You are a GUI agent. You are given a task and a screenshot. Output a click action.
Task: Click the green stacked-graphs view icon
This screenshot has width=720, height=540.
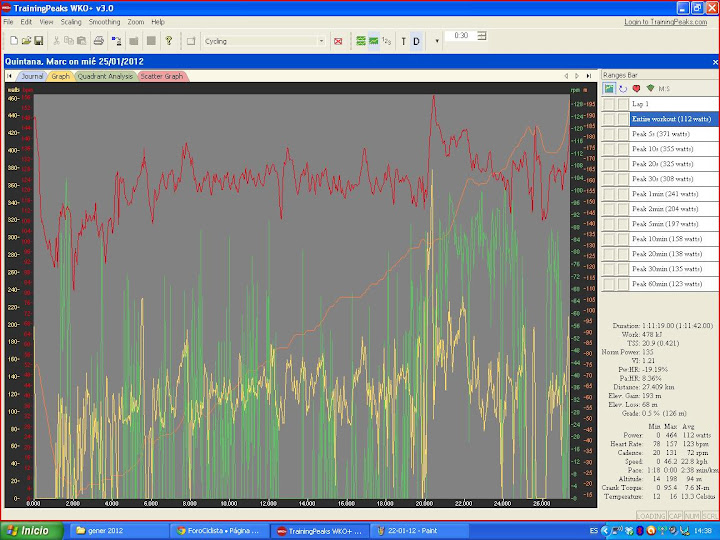click(x=361, y=41)
